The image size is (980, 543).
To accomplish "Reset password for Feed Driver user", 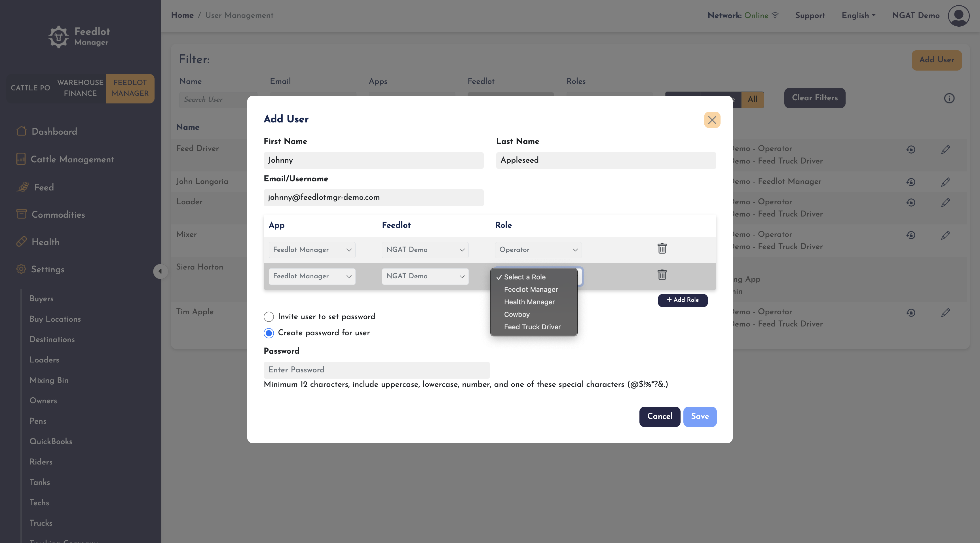I will click(910, 149).
